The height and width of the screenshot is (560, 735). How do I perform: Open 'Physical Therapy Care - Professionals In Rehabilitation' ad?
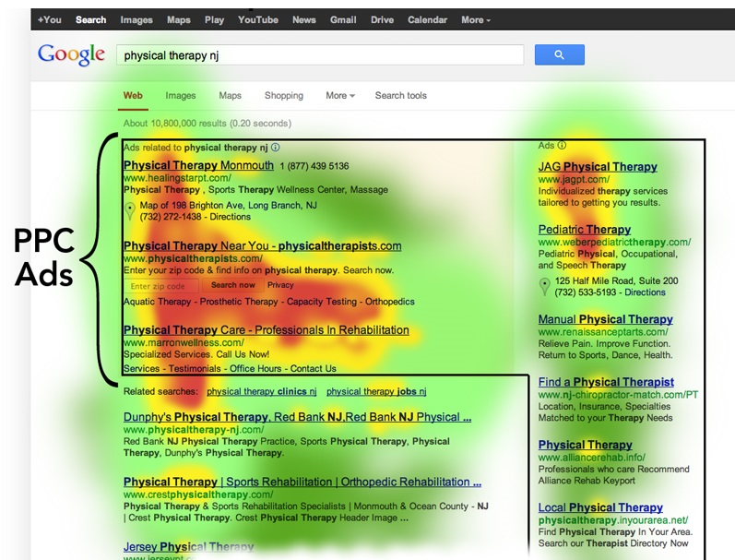(267, 330)
